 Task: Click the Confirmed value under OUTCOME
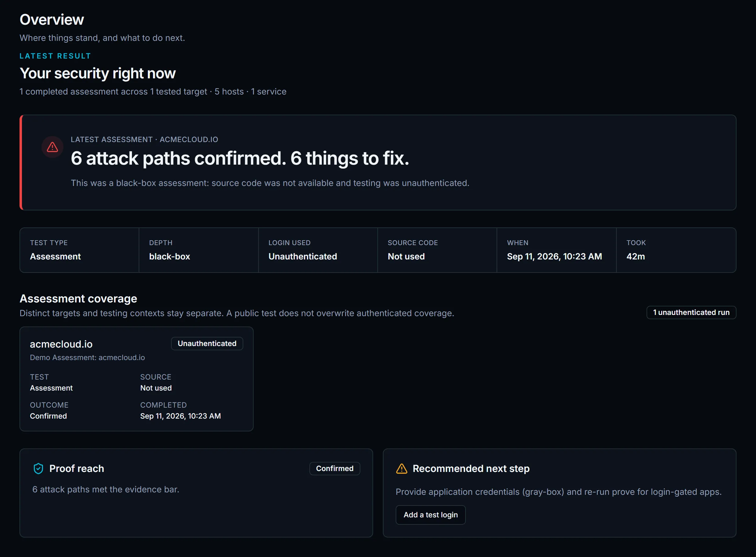(48, 416)
